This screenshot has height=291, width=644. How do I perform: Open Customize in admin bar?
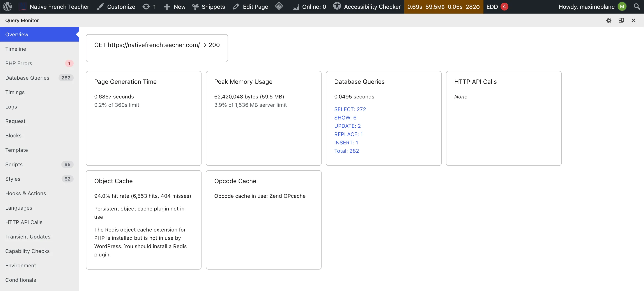point(116,7)
